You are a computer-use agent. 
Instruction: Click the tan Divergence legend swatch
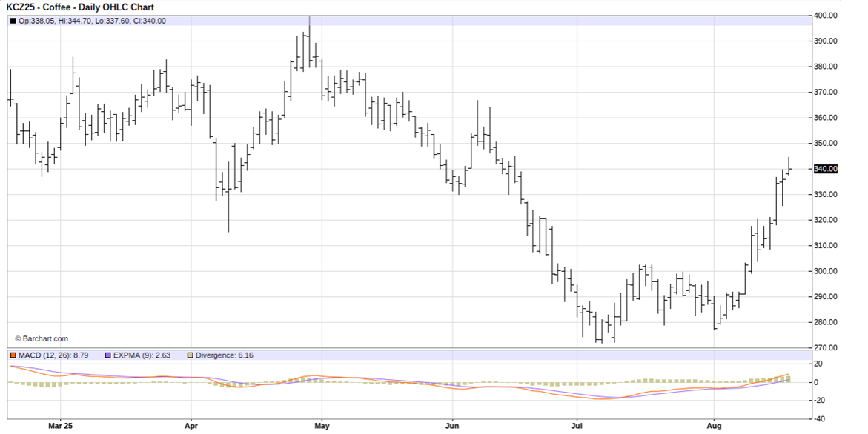[191, 355]
